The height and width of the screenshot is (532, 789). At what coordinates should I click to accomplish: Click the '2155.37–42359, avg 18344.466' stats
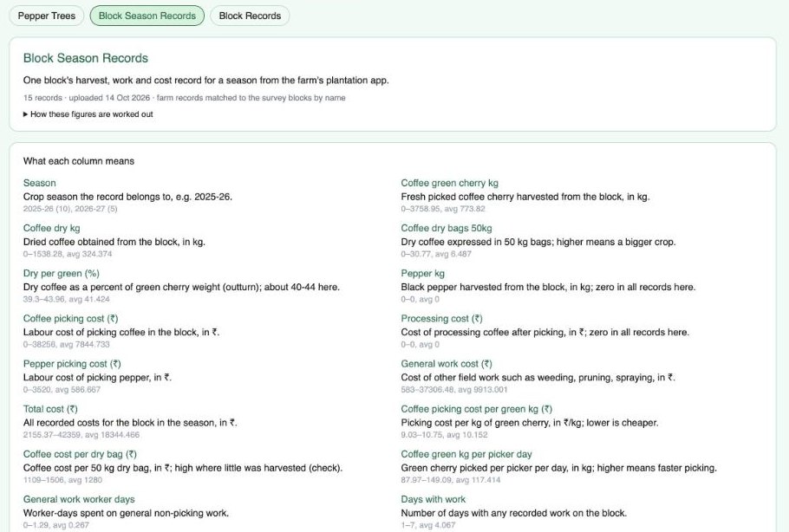82,435
